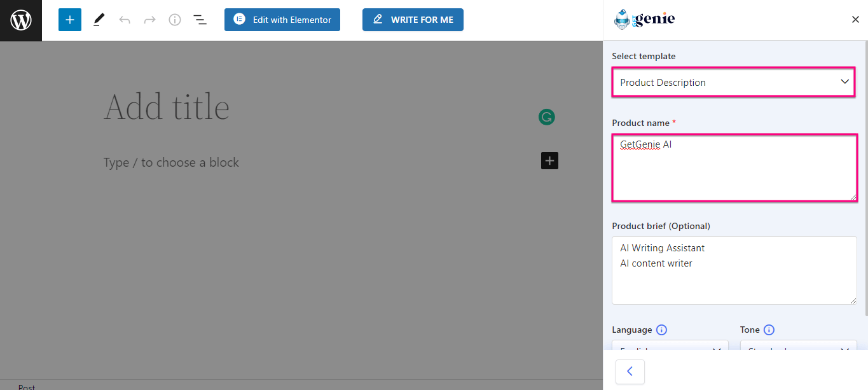Click the Product name text area
Image resolution: width=868 pixels, height=390 pixels.
pos(734,168)
